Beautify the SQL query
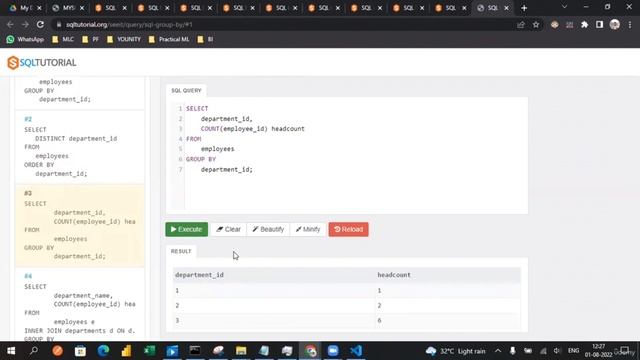This screenshot has width=640, height=360. click(268, 229)
